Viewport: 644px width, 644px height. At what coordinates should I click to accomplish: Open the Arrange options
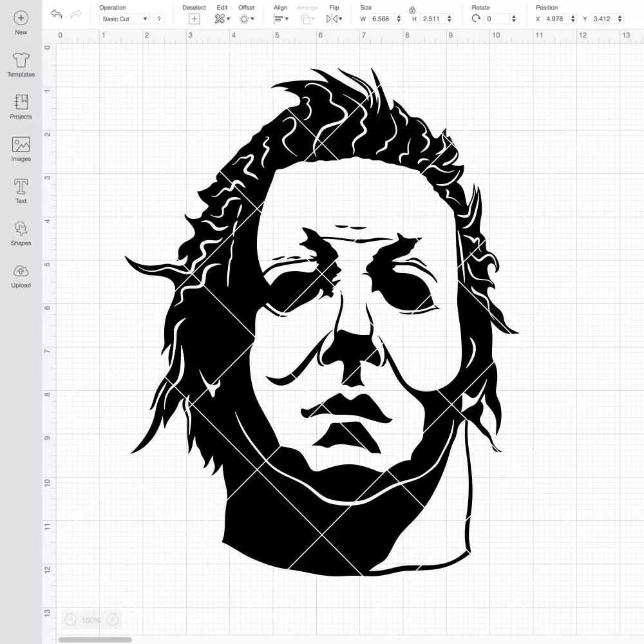click(308, 19)
